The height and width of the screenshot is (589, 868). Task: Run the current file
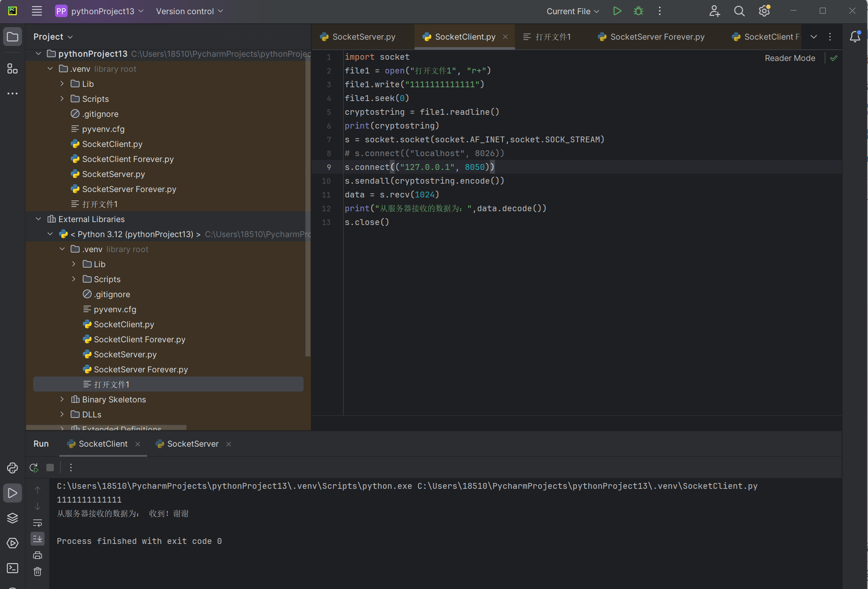[617, 11]
